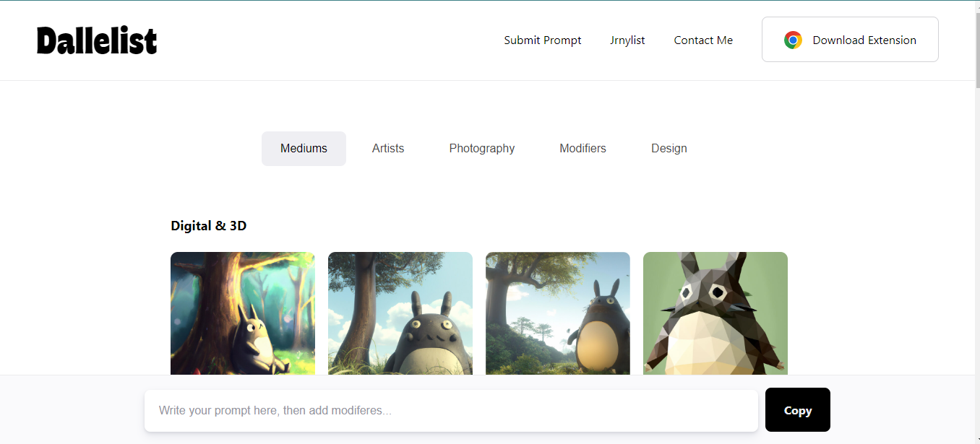The width and height of the screenshot is (980, 444).
Task: Click the Digital & 3D heading
Action: point(209,226)
